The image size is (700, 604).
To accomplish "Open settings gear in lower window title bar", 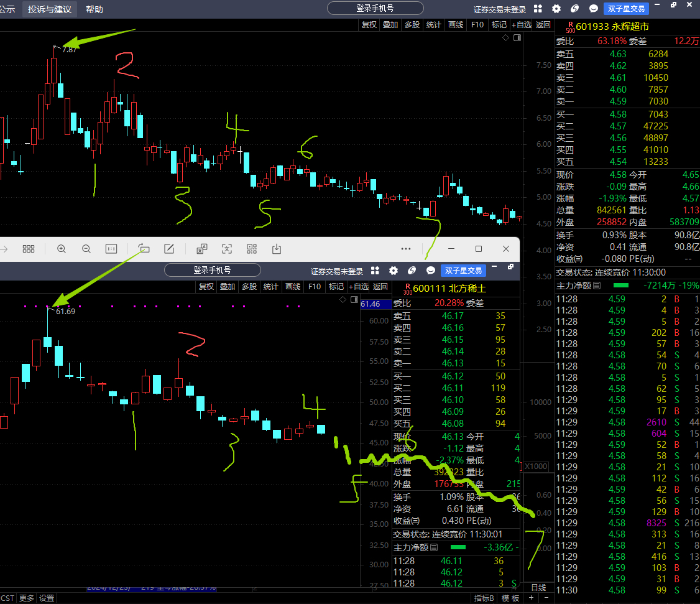I will coord(394,271).
